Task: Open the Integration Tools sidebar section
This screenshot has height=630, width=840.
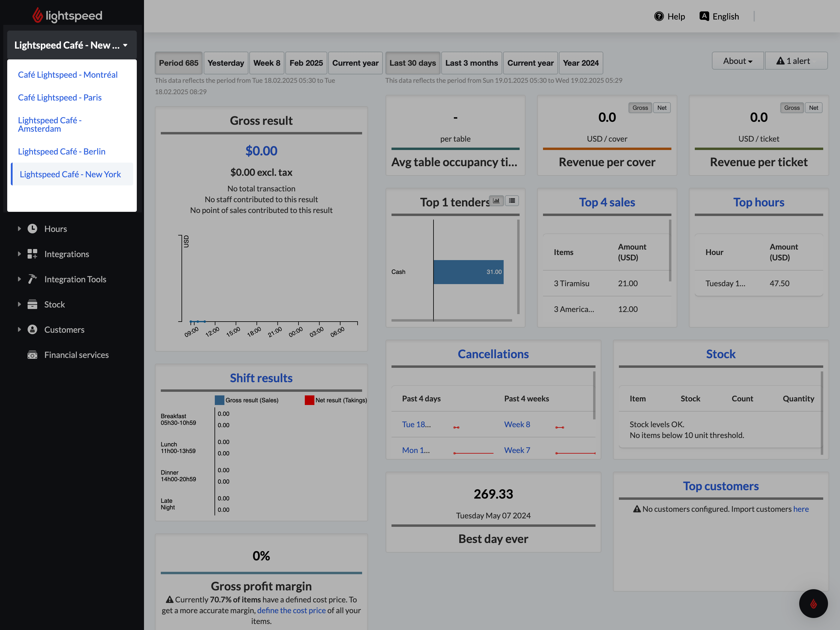Action: tap(75, 279)
